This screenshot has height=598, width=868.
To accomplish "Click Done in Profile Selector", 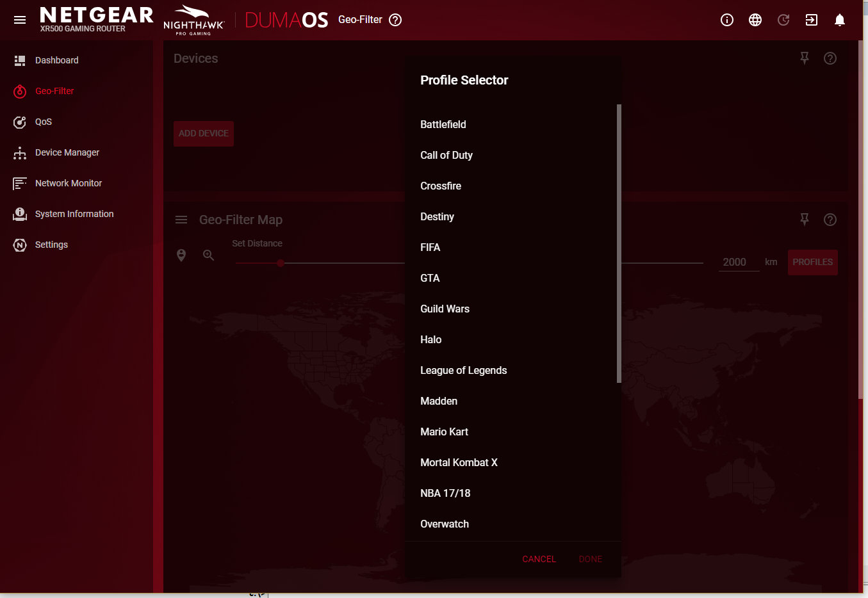I will point(591,559).
